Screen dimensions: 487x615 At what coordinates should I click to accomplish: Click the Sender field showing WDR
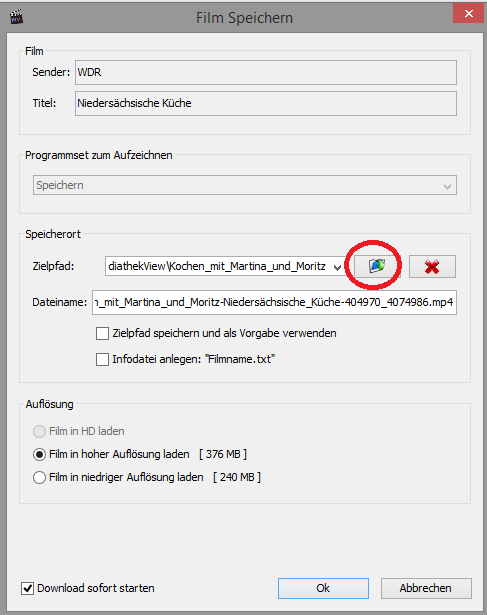[266, 72]
